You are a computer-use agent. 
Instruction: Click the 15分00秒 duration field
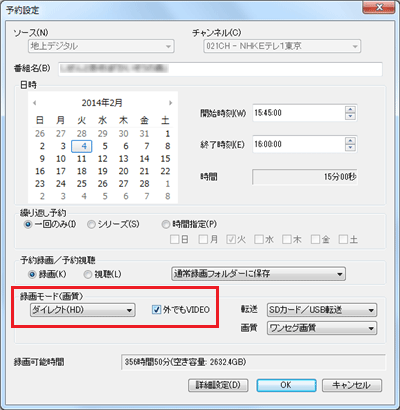pos(305,177)
